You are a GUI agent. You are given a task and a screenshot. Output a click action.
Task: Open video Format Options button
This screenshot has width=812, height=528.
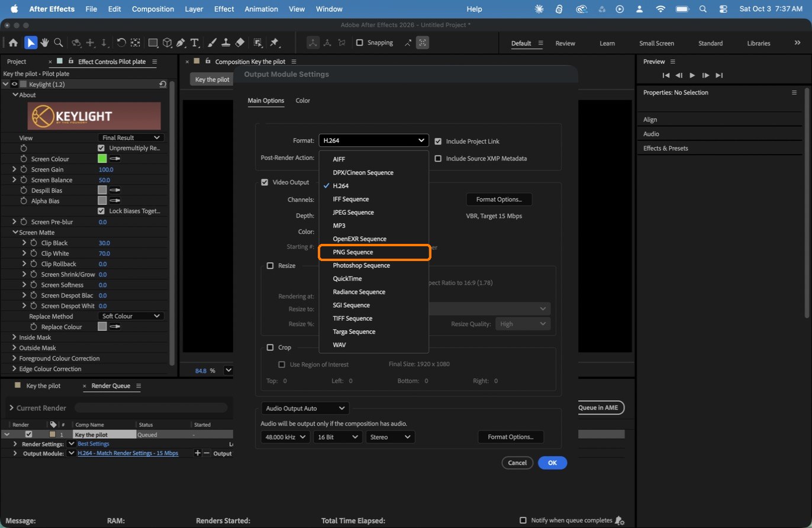coord(499,199)
